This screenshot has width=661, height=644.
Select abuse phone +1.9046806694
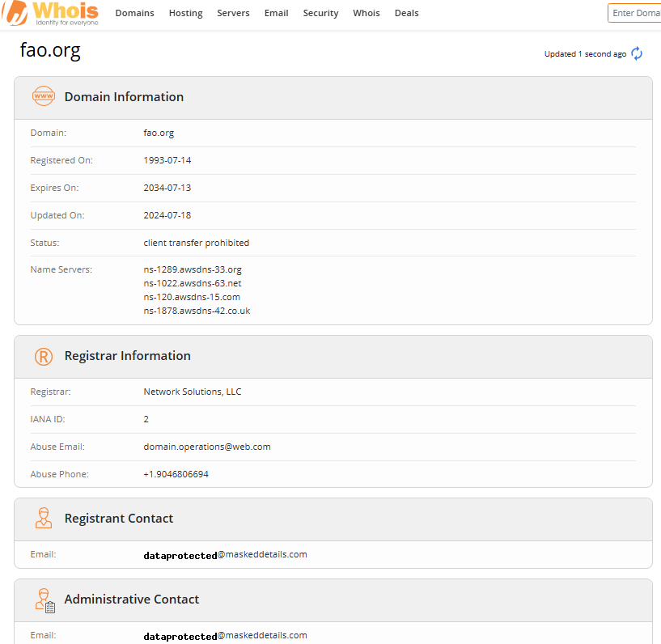click(x=176, y=474)
